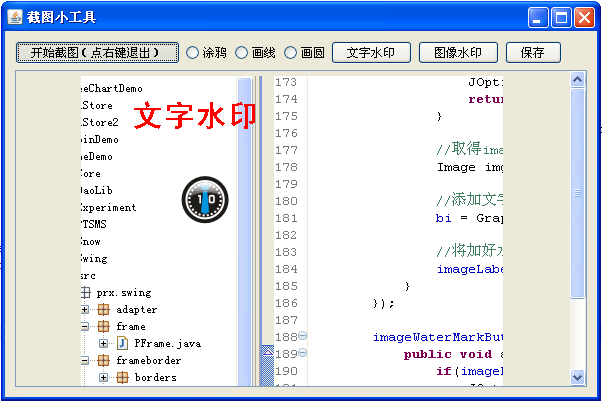Click the vertical scrollbar thumb

pos(577,193)
